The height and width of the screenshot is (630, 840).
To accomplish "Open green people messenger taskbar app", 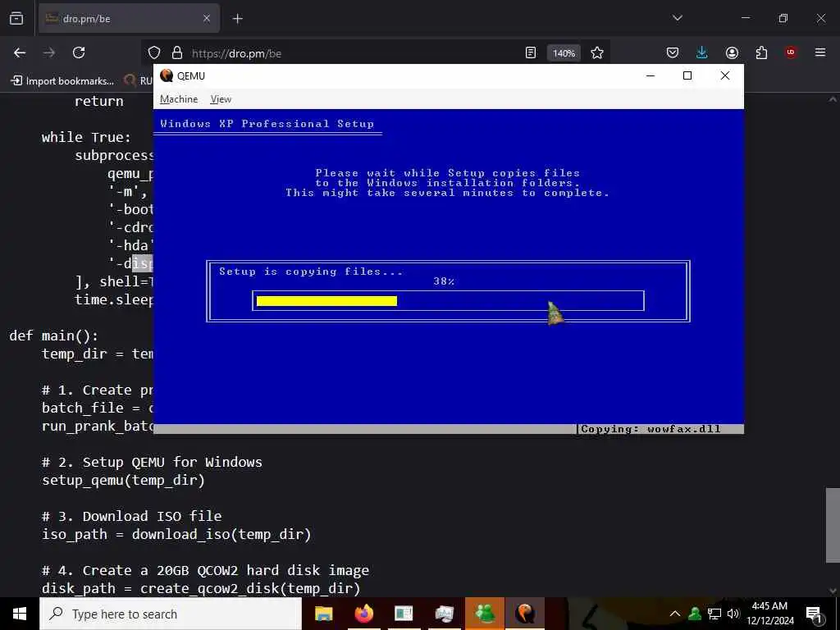I will 485,614.
